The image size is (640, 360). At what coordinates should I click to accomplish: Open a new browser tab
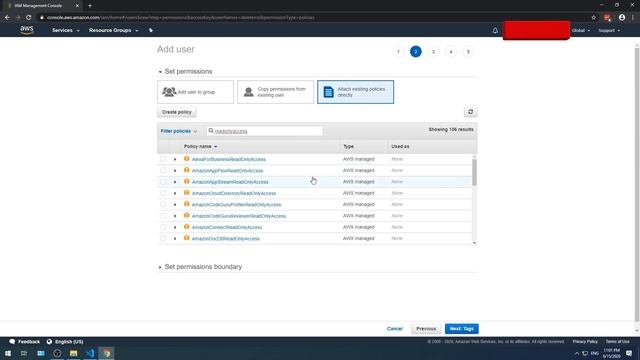point(90,6)
